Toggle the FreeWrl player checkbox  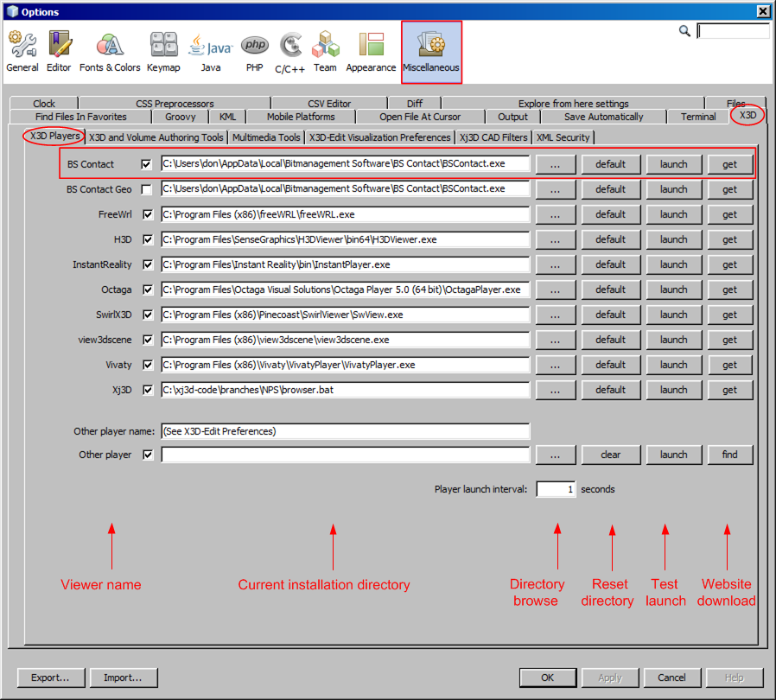pyautogui.click(x=148, y=214)
